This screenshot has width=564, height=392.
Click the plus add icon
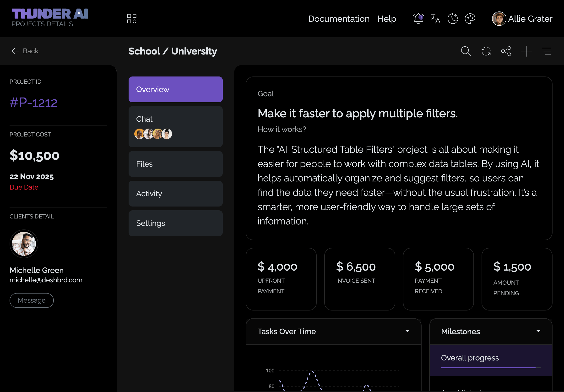click(526, 51)
